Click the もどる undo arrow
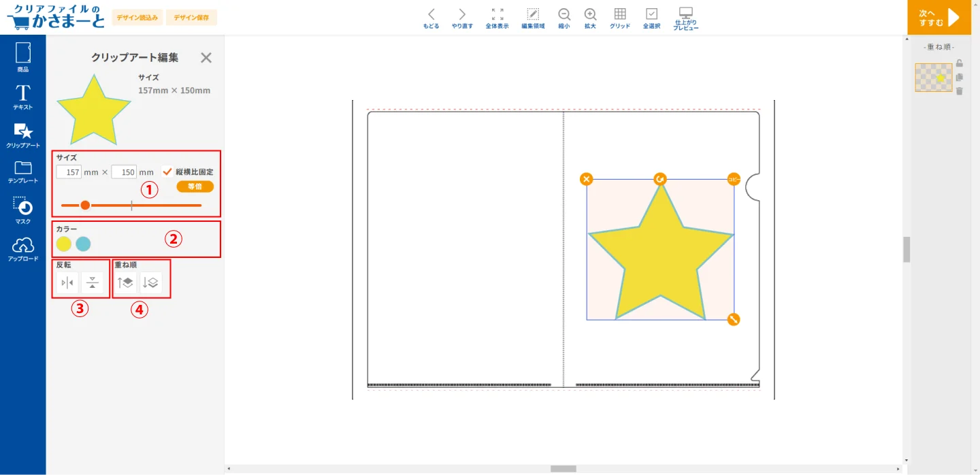 [x=431, y=18]
